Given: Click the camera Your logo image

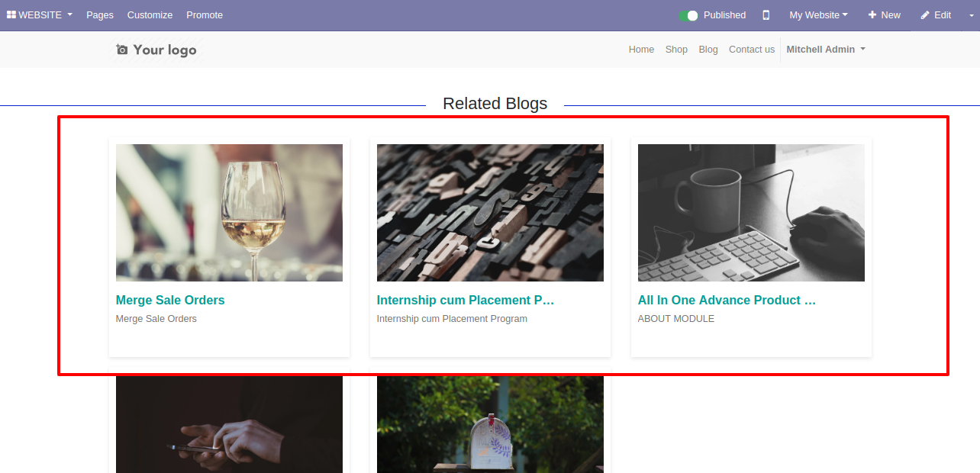Looking at the screenshot, I should [156, 50].
